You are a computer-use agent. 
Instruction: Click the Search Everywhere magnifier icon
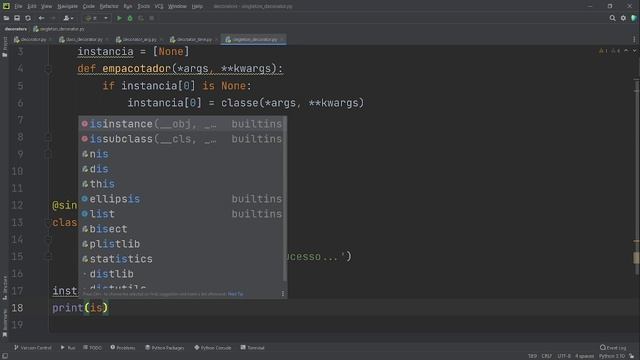[612, 18]
